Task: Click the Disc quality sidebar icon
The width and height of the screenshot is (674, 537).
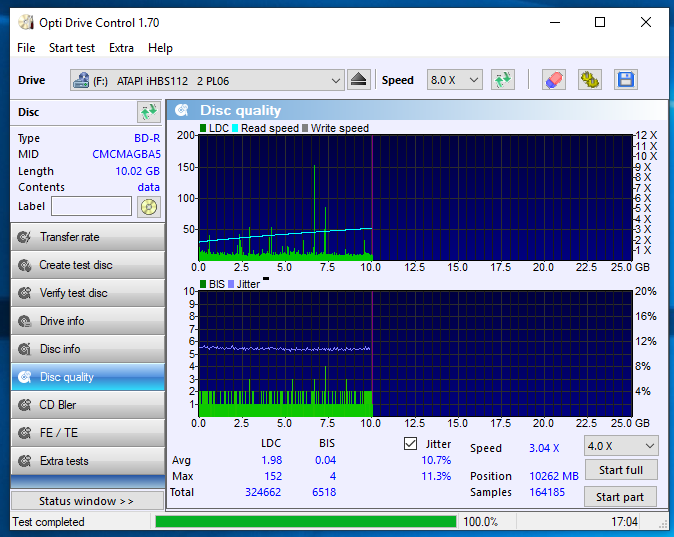Action: coord(25,377)
